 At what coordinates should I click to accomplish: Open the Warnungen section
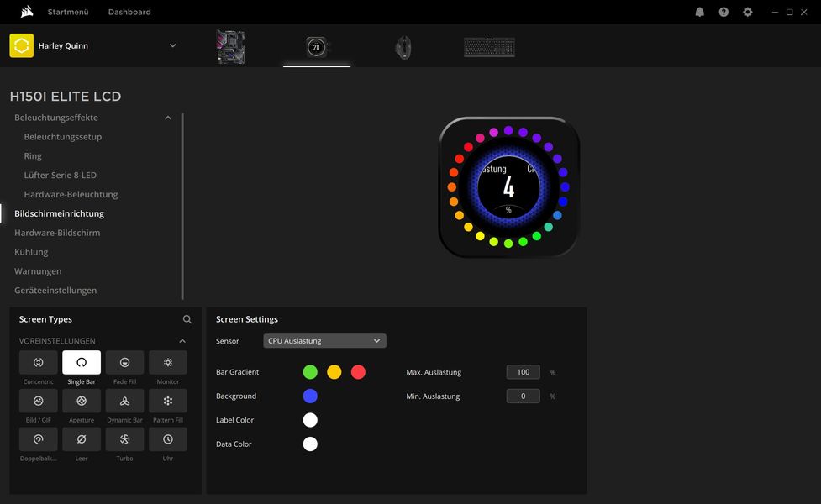click(38, 271)
